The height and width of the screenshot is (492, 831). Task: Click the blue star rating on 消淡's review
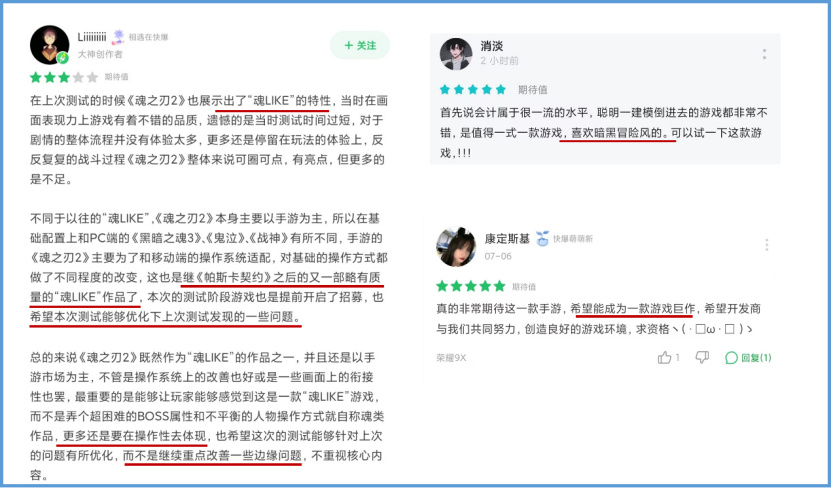point(473,90)
